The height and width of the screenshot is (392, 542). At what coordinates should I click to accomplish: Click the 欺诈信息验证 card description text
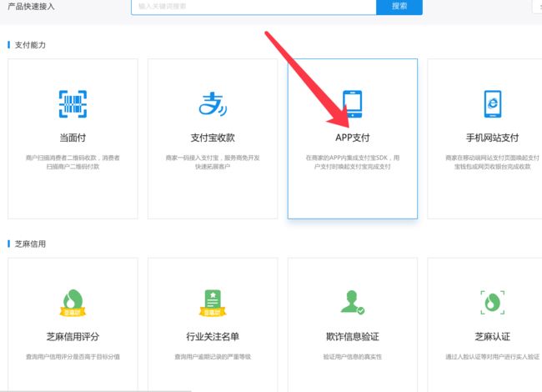pos(353,357)
